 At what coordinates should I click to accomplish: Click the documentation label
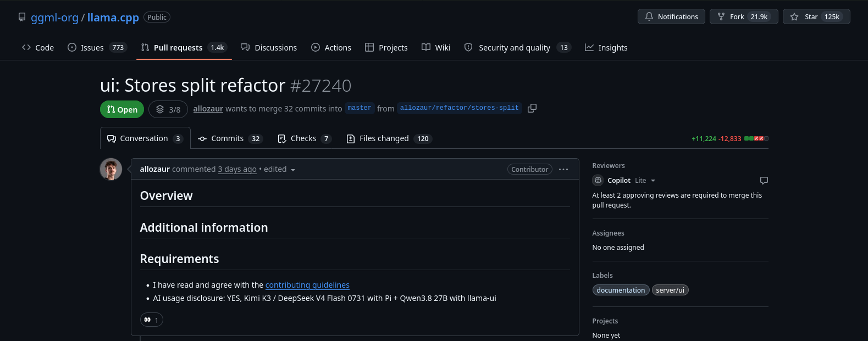pos(621,290)
